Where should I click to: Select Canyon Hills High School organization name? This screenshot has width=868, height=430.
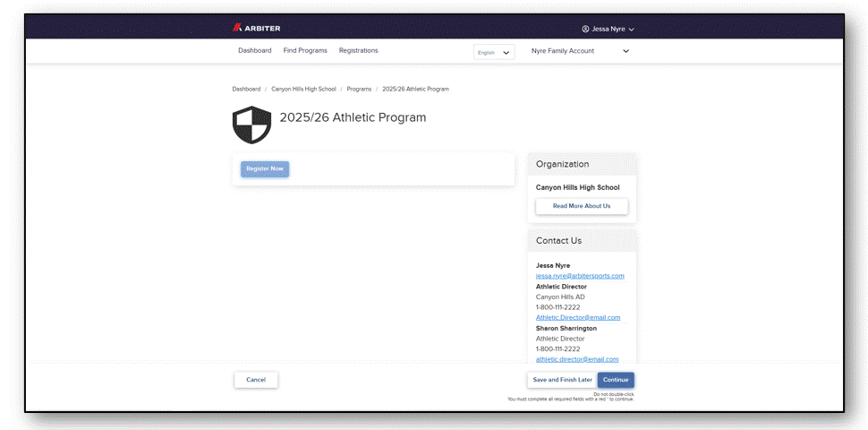[x=577, y=188]
